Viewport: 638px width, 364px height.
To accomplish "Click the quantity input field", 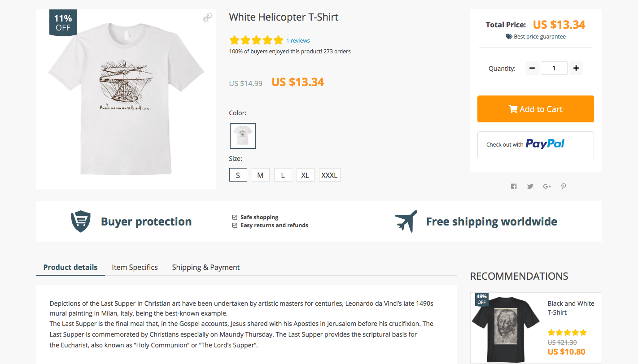I will (554, 68).
